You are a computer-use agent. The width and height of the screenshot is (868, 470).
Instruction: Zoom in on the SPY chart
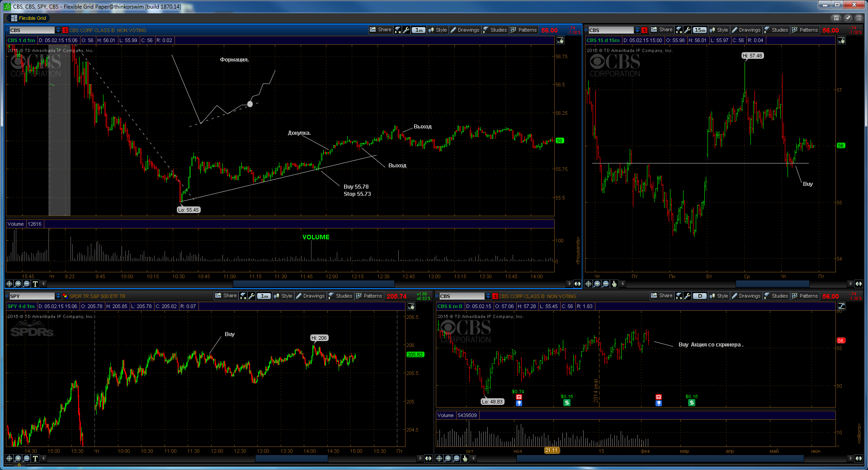18,458
